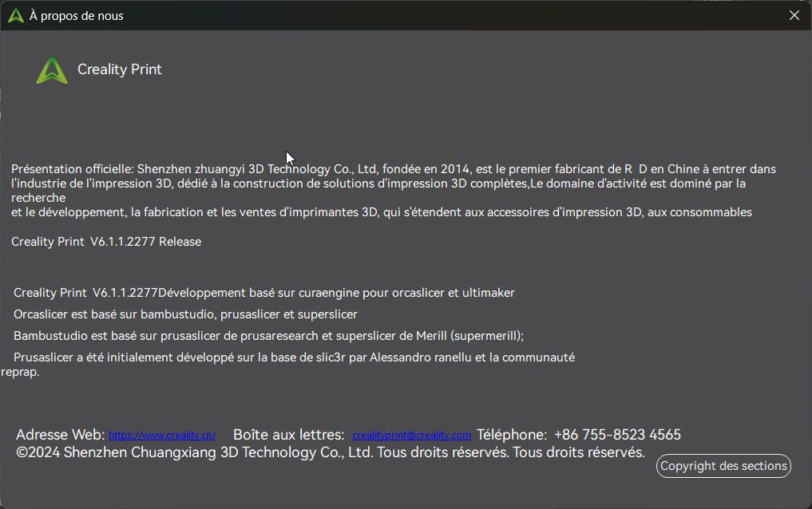Click the 'À propos de nous' window title
Screen dimensions: 812x509
coord(76,16)
